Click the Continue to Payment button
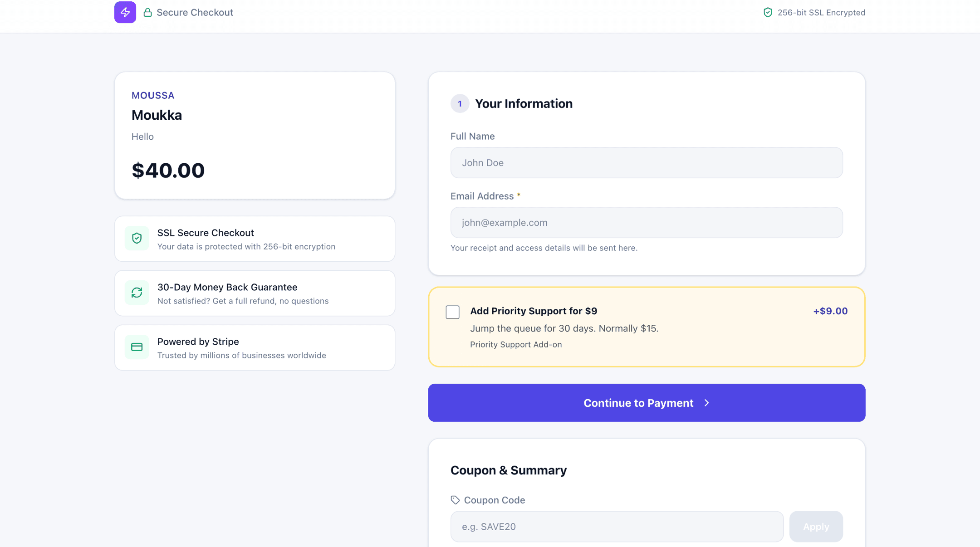The image size is (980, 547). [x=647, y=403]
